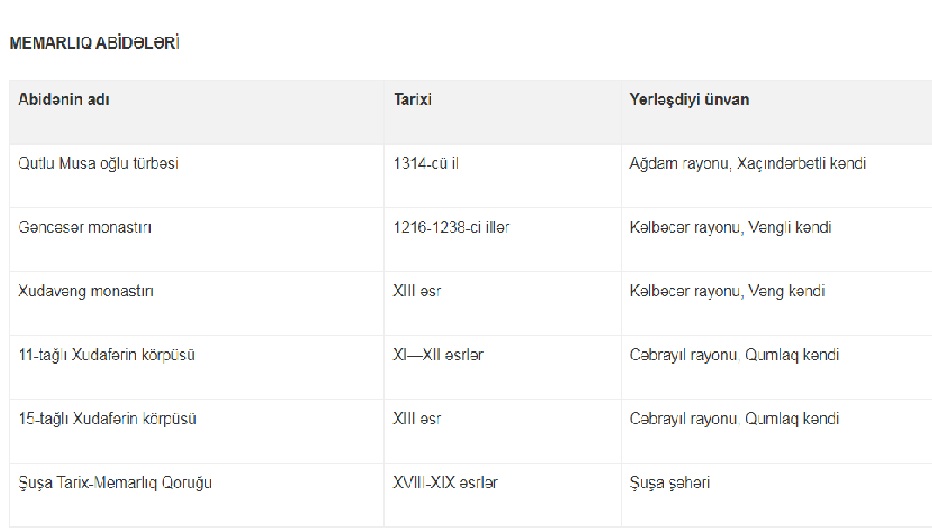Image resolution: width=932 pixels, height=532 pixels.
Task: Select the XVIII-XIX əsrlər date cell
Action: (x=445, y=483)
